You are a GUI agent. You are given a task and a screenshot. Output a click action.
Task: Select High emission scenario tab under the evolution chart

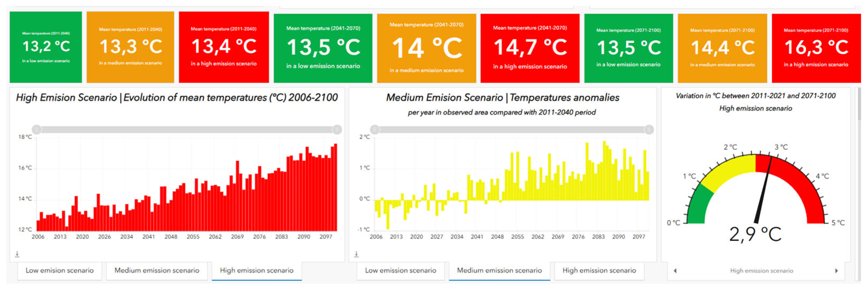point(257,270)
